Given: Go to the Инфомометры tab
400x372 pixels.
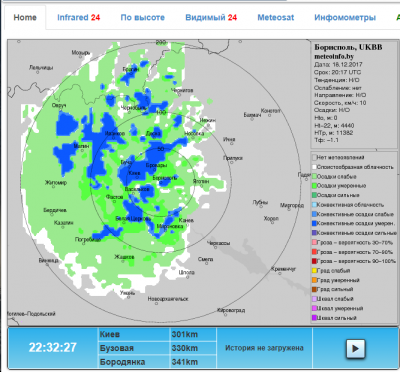Looking at the screenshot, I should coord(345,18).
